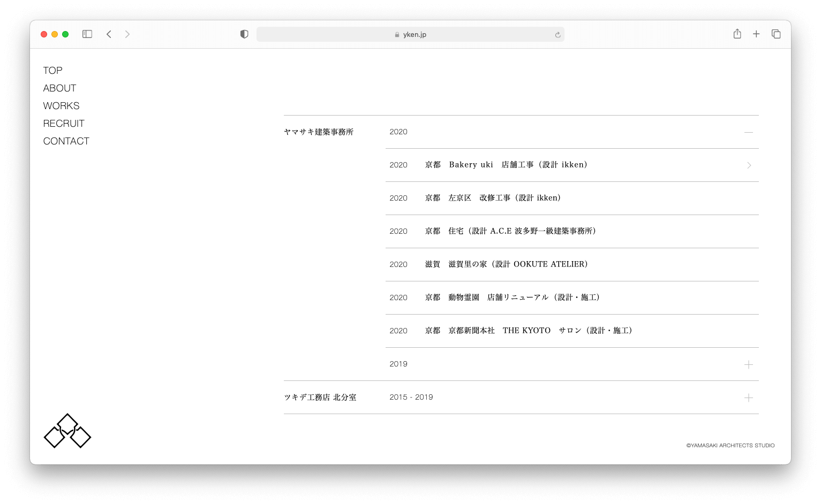Viewport: 821px width, 504px height.
Task: Go back with the back arrow
Action: (x=109, y=34)
